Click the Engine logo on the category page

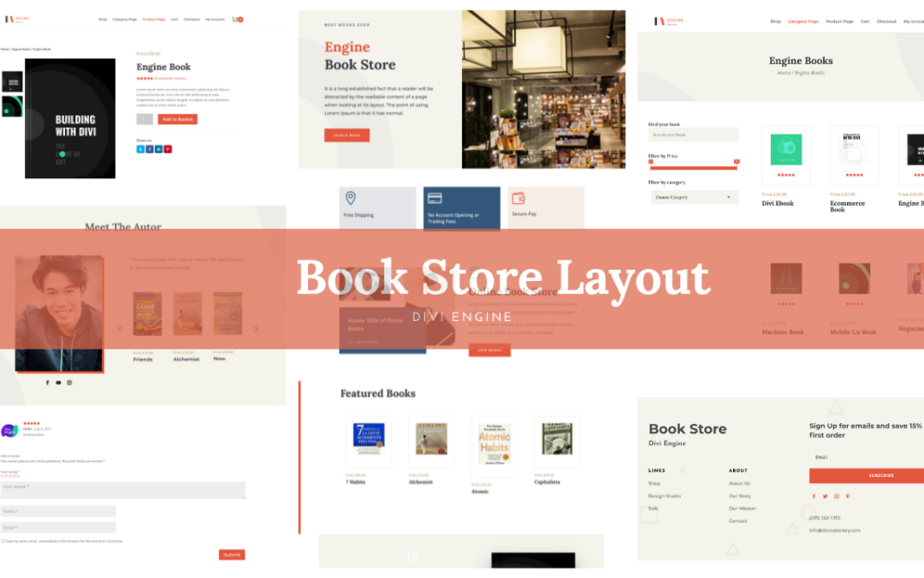click(669, 21)
